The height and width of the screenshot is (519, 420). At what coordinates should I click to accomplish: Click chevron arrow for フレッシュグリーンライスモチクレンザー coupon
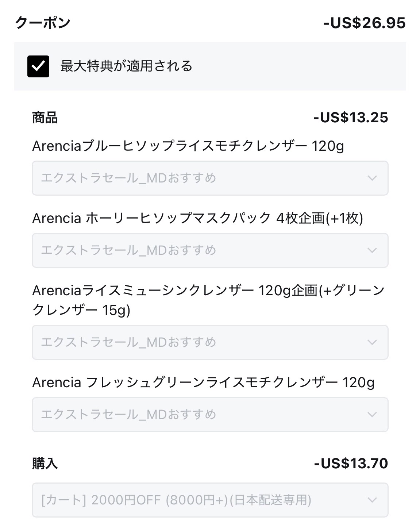[372, 415]
